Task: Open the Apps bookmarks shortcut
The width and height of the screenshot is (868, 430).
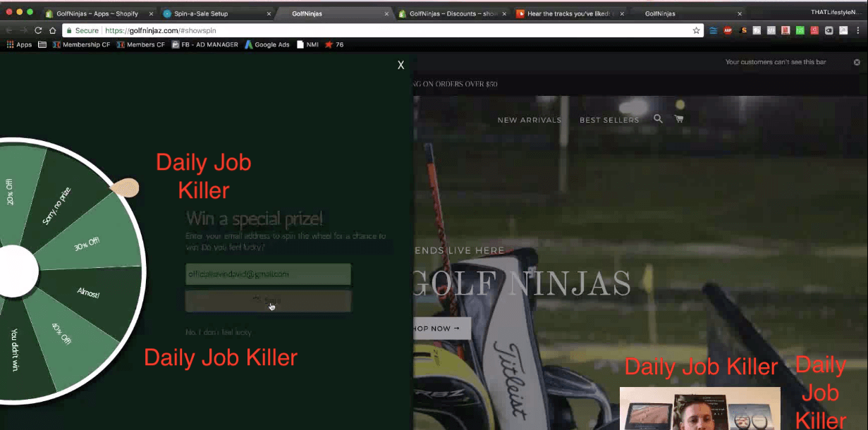Action: click(x=19, y=44)
